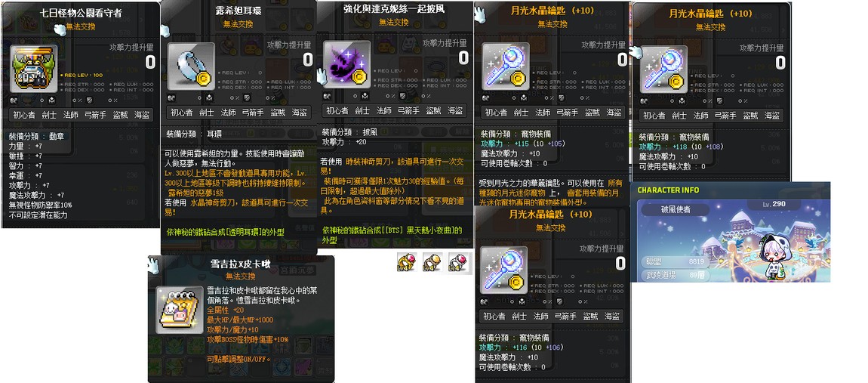Click the purple cape item icon
Viewport: 868px width, 383px height.
click(x=346, y=64)
